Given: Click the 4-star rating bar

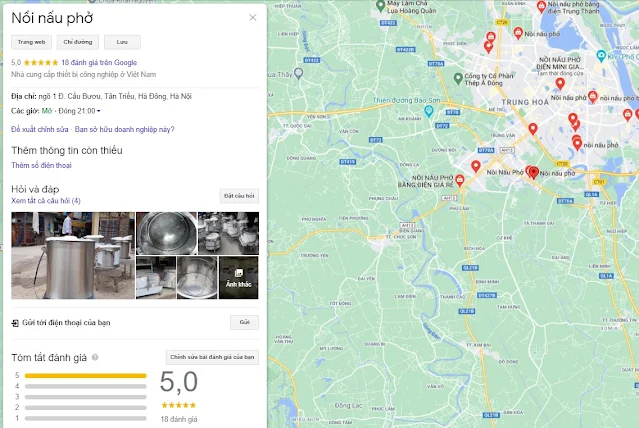Looking at the screenshot, I should coord(86,386).
